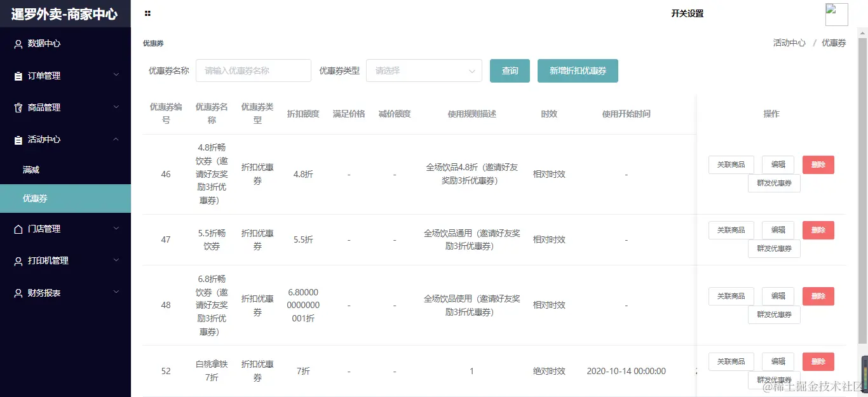Click the 暹罗外卖-商家中心 logo title

(x=64, y=14)
